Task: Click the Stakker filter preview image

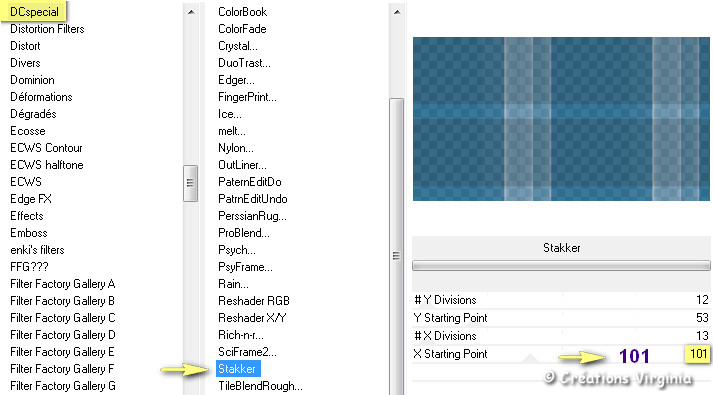Action: 561,119
